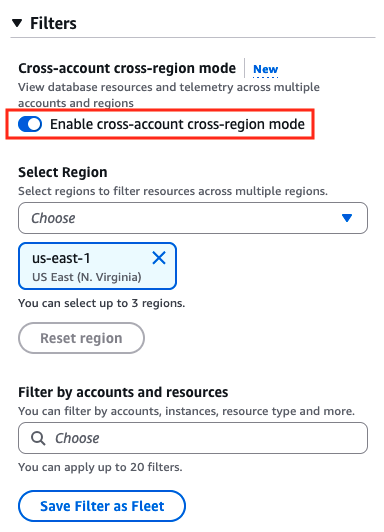Click the Cross-account cross-region mode heading

(127, 68)
